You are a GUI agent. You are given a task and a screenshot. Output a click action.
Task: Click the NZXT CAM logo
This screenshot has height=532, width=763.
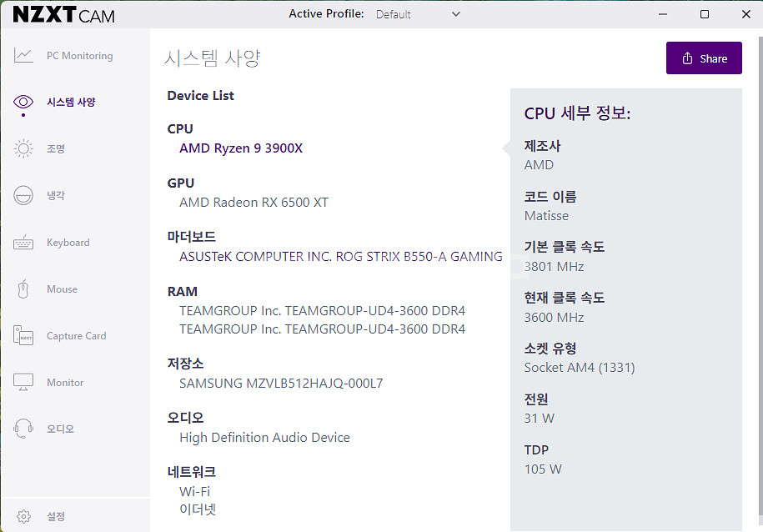click(x=63, y=15)
